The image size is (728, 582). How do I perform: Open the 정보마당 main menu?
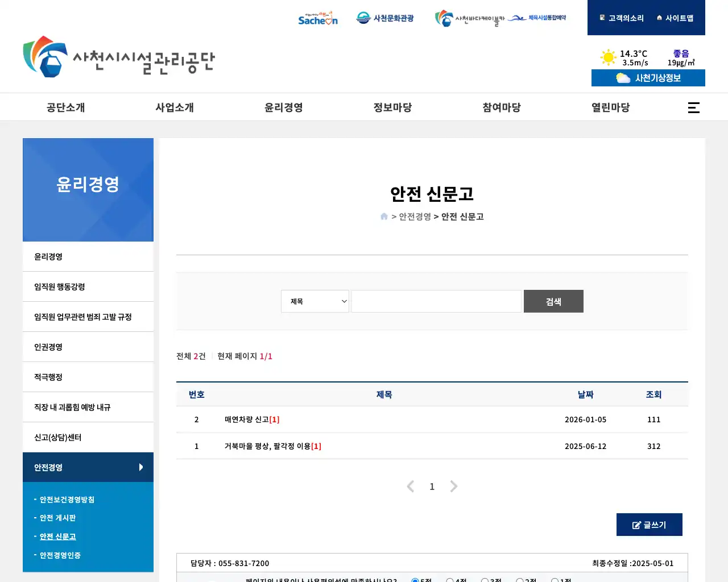coord(393,107)
